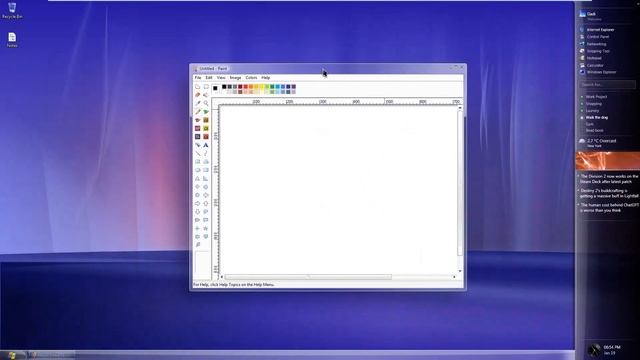
Task: Select the Five-Point Star shape tool
Action: pos(206,229)
